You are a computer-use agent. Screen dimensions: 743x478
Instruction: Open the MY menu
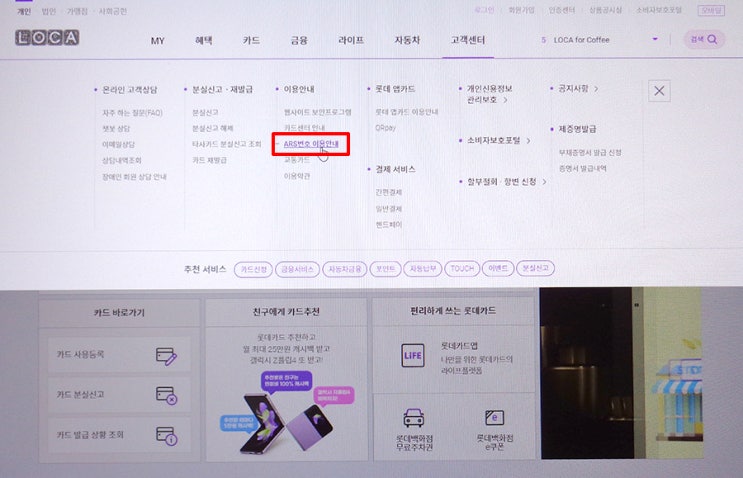(158, 41)
